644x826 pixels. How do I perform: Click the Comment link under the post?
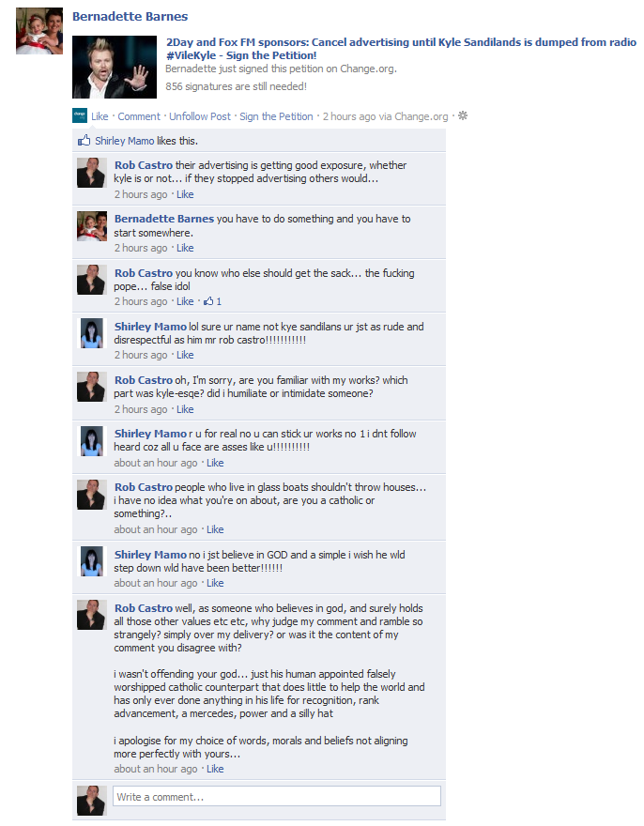(139, 116)
